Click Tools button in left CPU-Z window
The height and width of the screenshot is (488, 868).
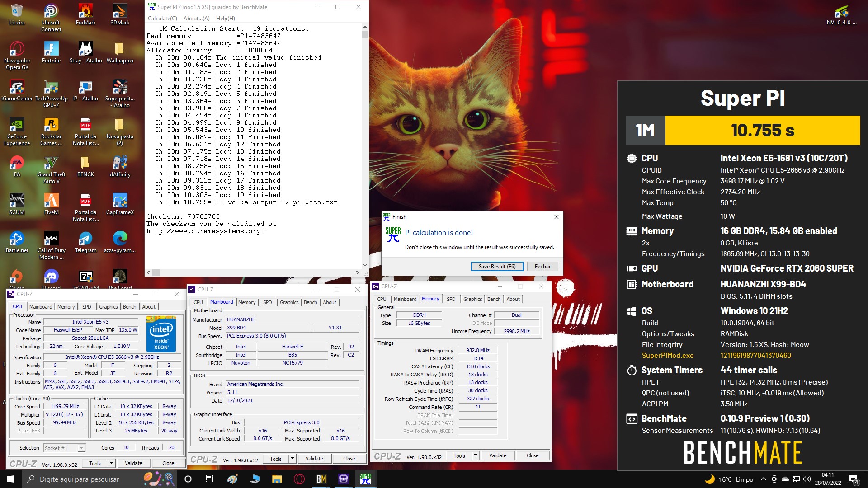95,463
